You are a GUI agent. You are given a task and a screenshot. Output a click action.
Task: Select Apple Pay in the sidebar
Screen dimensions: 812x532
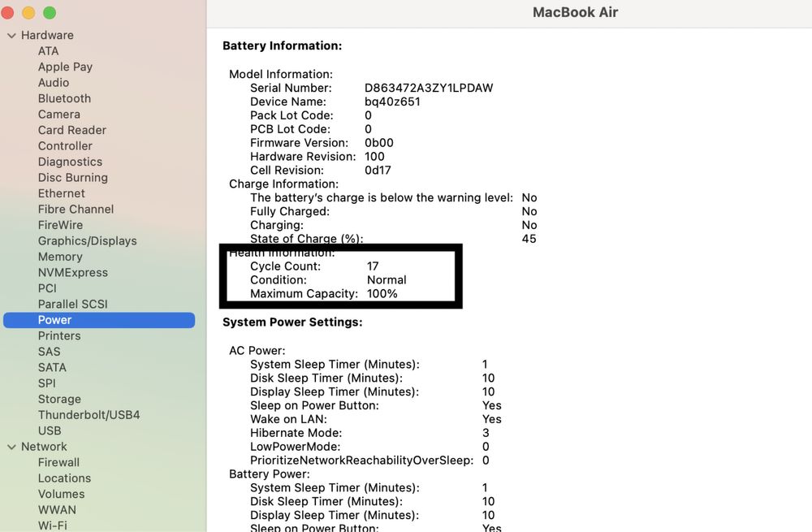pyautogui.click(x=65, y=67)
